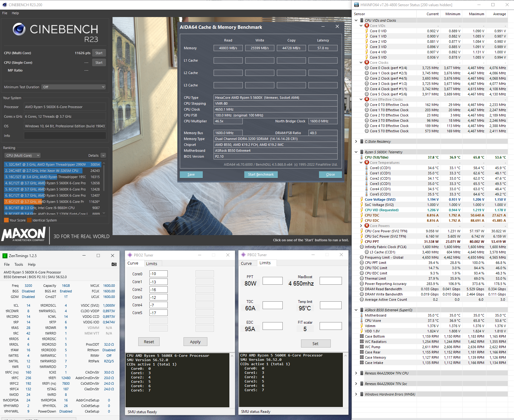Click Apply in PBO2 Tuner curve window
514x420 pixels.
(x=195, y=342)
